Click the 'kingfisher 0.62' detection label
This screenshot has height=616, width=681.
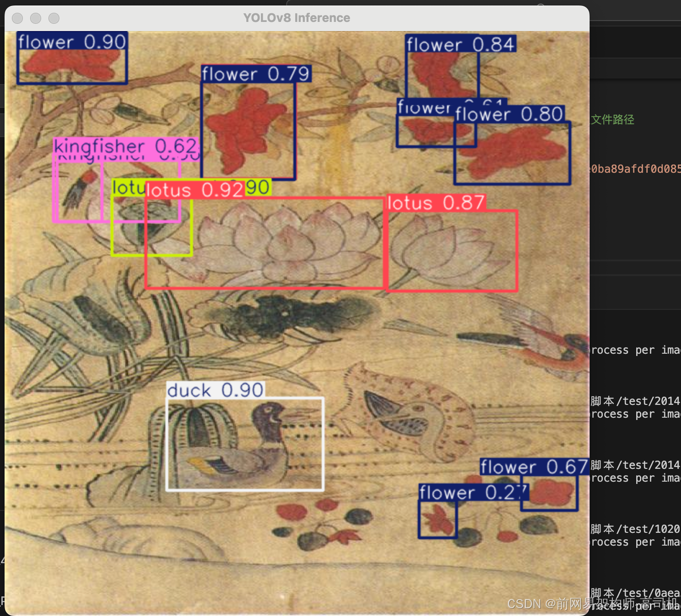pos(126,146)
